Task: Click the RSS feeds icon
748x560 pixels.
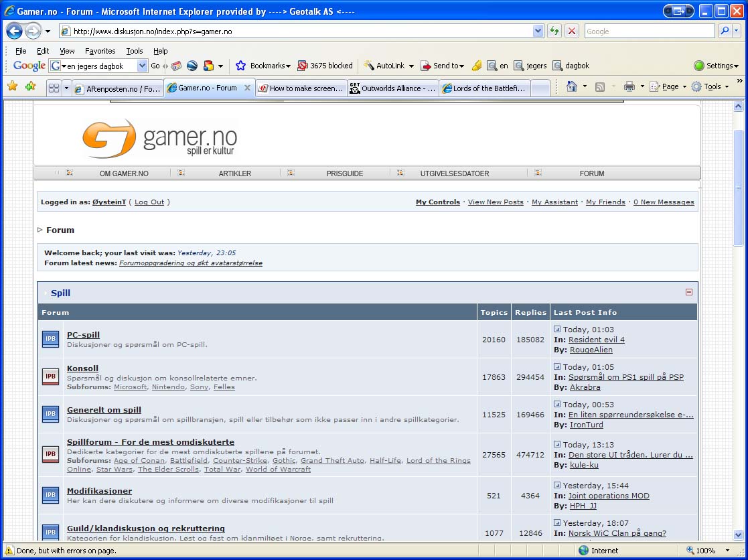Action: (600, 87)
